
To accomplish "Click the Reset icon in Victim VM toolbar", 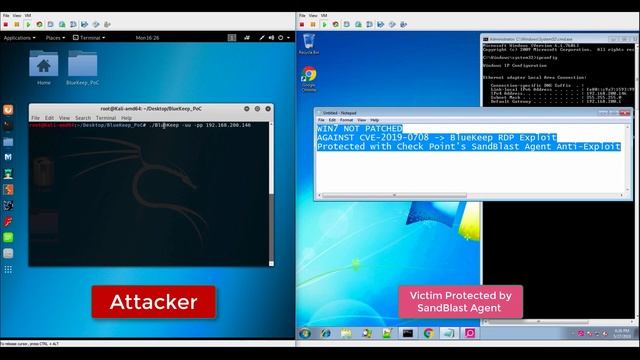I will [336, 25].
